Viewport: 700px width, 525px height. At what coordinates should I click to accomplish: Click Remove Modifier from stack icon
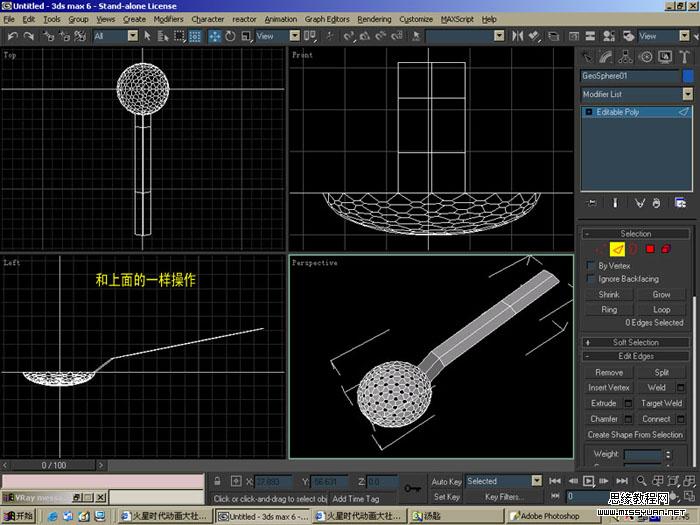(656, 203)
